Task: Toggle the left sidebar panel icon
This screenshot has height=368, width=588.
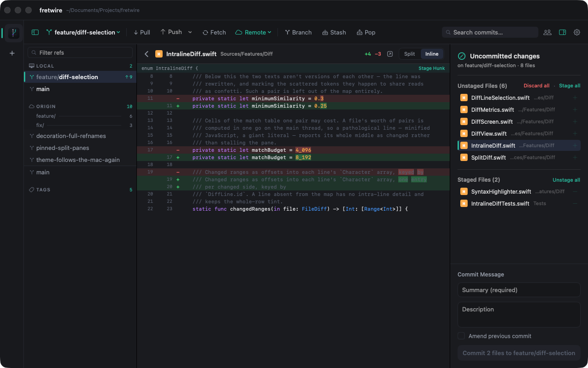Action: [35, 32]
